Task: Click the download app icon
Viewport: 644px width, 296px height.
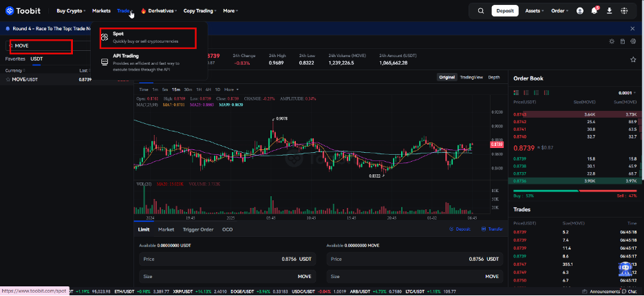Action: [609, 11]
